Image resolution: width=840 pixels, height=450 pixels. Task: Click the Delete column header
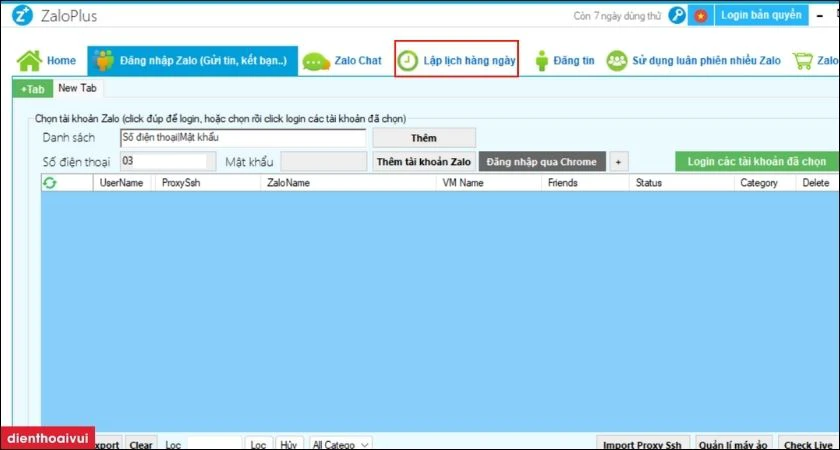[816, 183]
